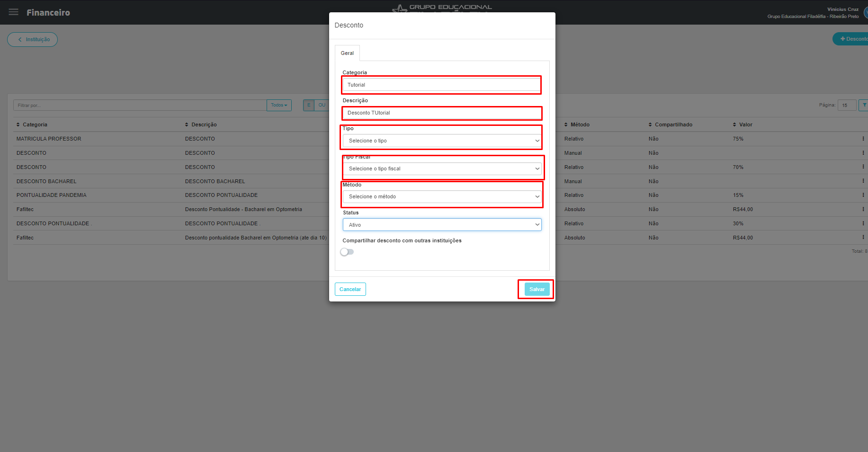Select the E filter logic toggle
This screenshot has height=452, width=868.
click(309, 105)
